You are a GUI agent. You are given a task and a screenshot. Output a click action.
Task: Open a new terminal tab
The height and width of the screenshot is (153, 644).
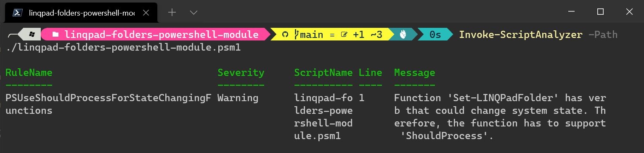(x=172, y=13)
